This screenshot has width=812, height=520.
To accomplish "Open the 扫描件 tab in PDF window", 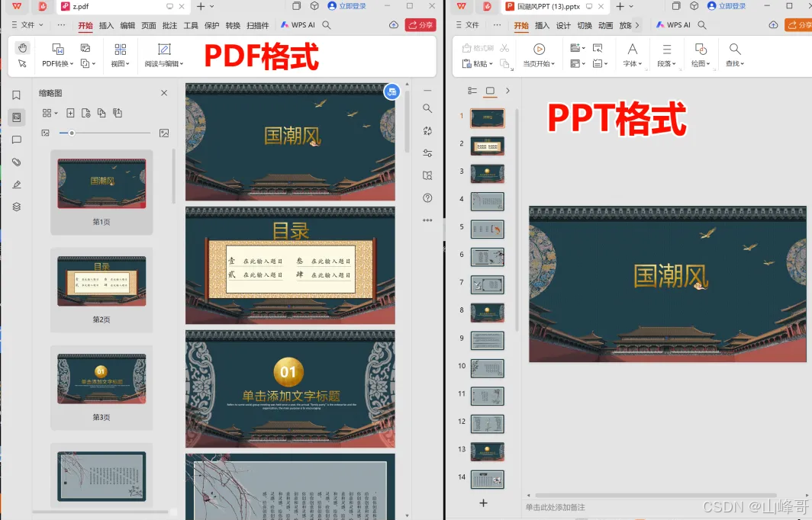I will pos(258,25).
